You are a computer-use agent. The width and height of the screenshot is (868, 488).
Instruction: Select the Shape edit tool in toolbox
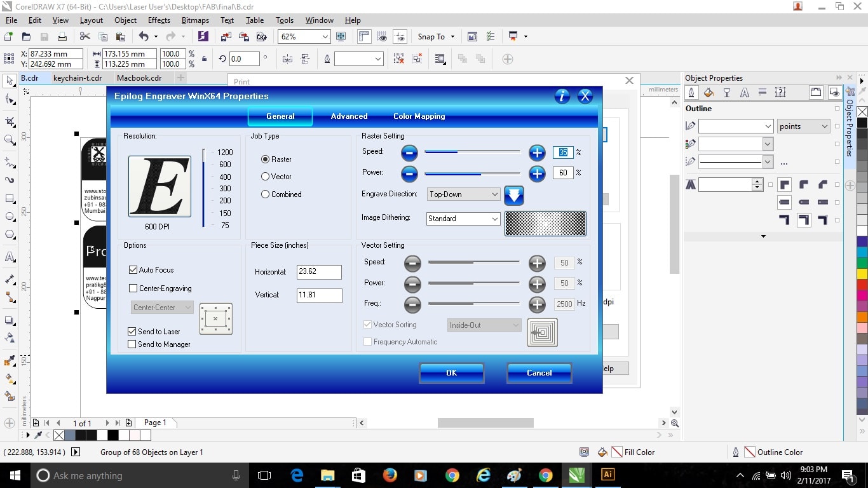point(10,100)
